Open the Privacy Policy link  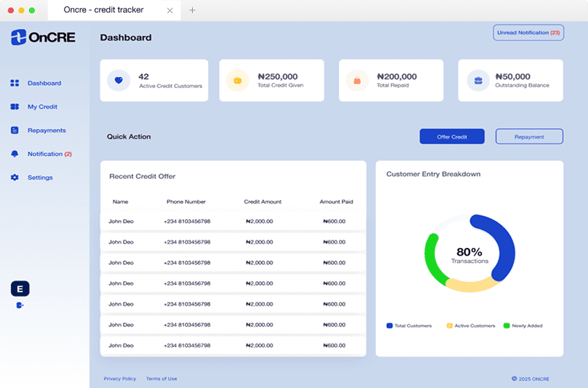120,378
